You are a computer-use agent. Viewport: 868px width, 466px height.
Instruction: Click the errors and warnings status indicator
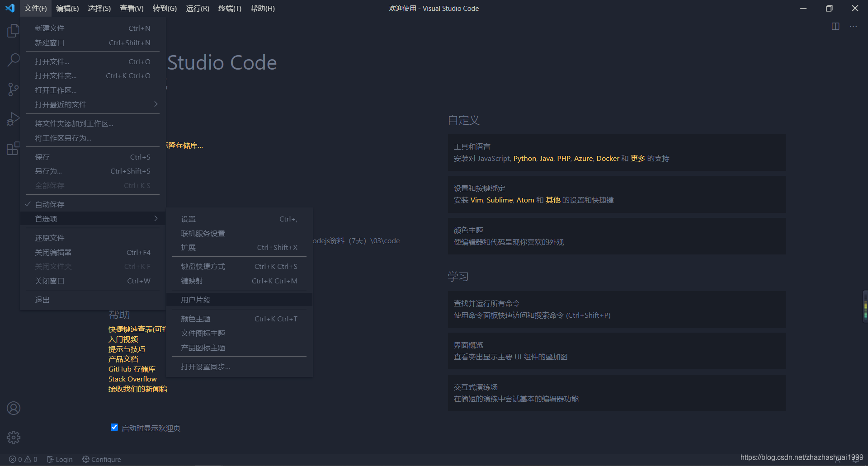pyautogui.click(x=24, y=459)
